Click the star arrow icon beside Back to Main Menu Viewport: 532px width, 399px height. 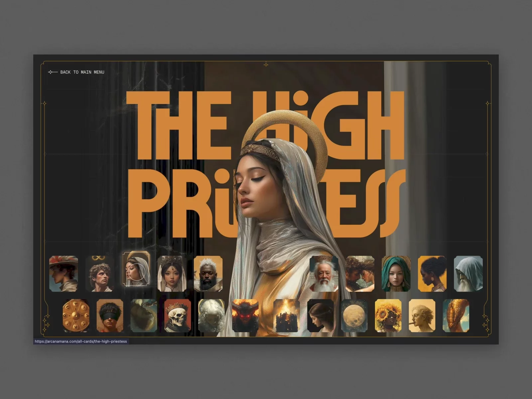[53, 72]
